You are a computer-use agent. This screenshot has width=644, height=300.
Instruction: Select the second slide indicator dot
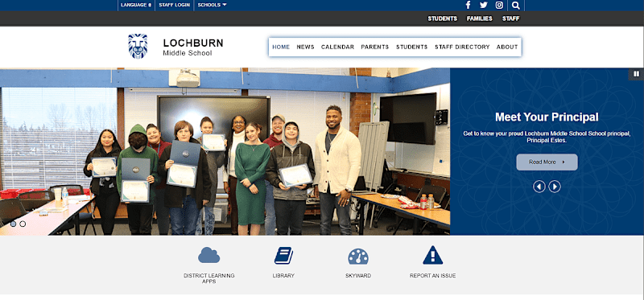(23, 224)
